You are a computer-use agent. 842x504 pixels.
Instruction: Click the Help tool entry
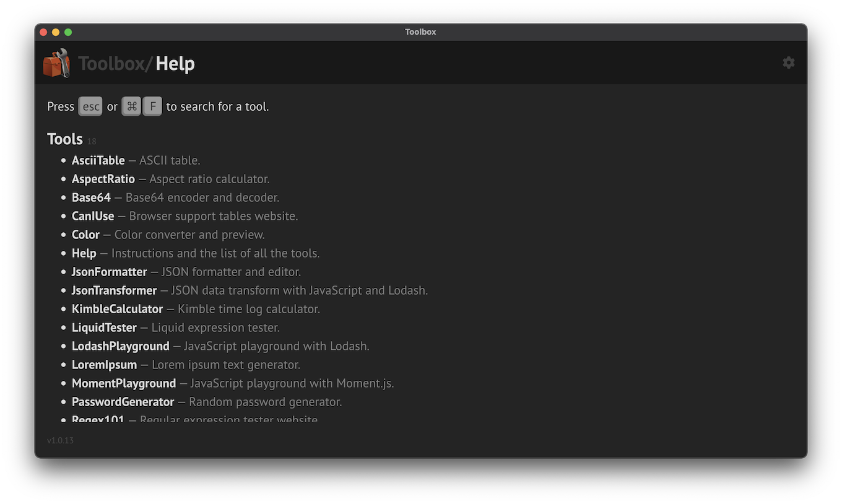84,253
